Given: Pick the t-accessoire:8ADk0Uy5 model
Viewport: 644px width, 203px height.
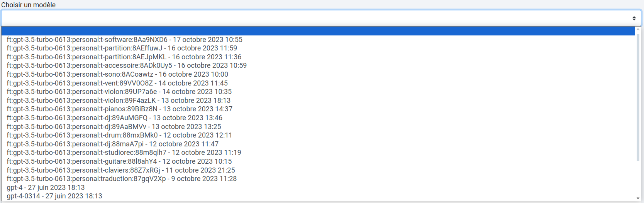Looking at the screenshot, I should pos(127,65).
